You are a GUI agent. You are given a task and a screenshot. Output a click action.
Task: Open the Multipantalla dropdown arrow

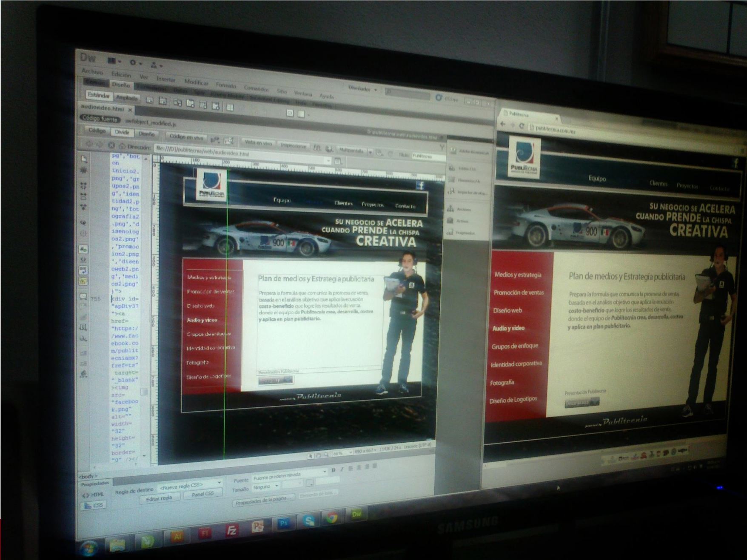(x=370, y=152)
